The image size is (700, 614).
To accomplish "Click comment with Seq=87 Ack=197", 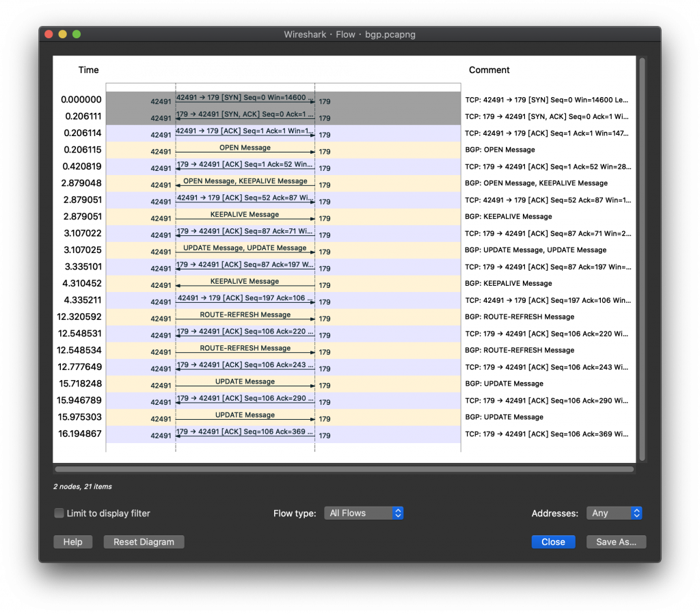I will [548, 267].
